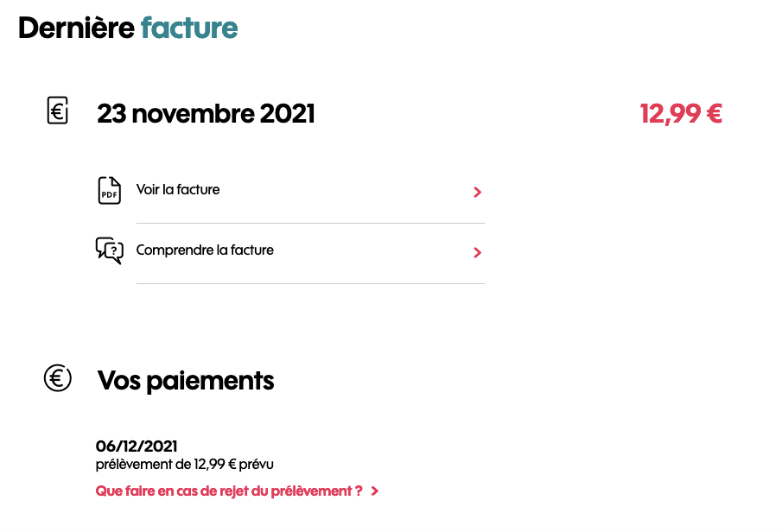The height and width of the screenshot is (532, 782).
Task: Click the teal word facture in the heading
Action: pos(189,28)
